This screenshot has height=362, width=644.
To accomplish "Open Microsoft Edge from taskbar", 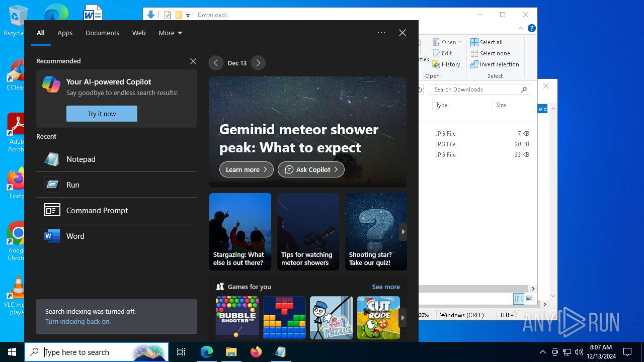I will click(x=207, y=352).
